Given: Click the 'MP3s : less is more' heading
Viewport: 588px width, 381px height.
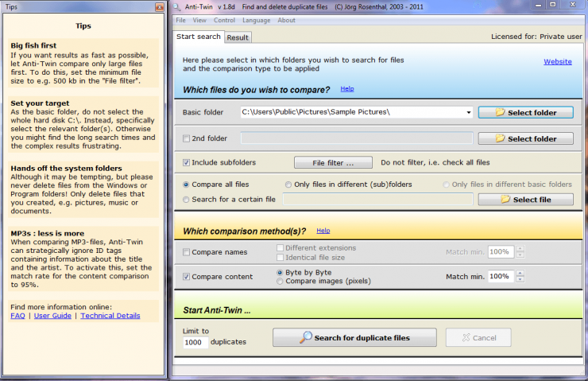Looking at the screenshot, I should tap(47, 234).
